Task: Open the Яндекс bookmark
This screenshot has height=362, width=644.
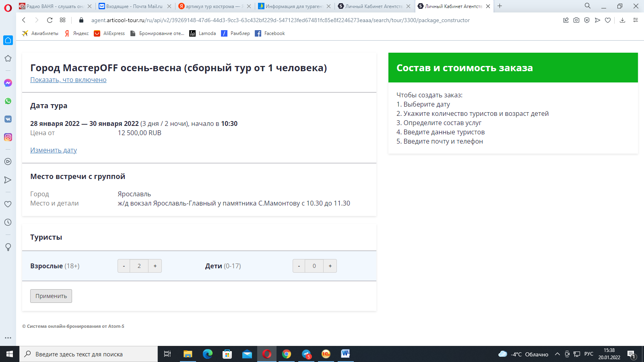Action: 76,33
